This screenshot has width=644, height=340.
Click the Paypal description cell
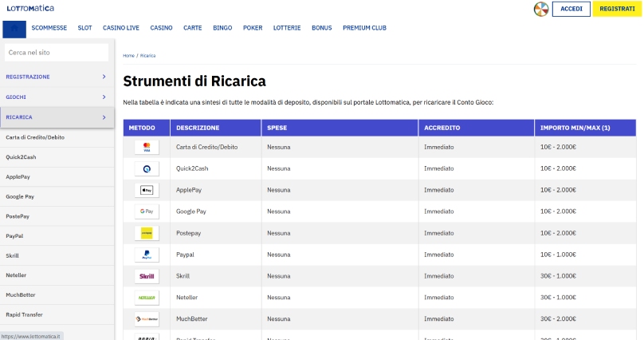216,255
